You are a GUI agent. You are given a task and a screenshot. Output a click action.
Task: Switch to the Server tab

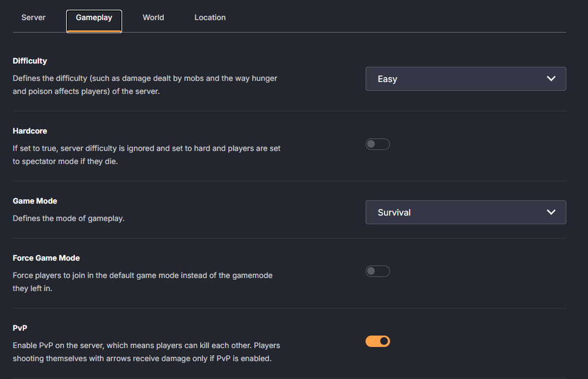tap(33, 17)
